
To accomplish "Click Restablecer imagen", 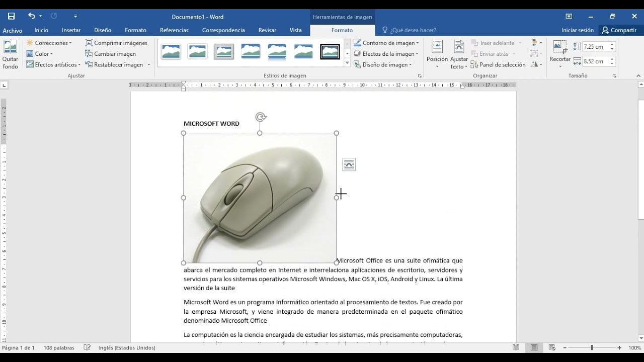I will pyautogui.click(x=114, y=64).
